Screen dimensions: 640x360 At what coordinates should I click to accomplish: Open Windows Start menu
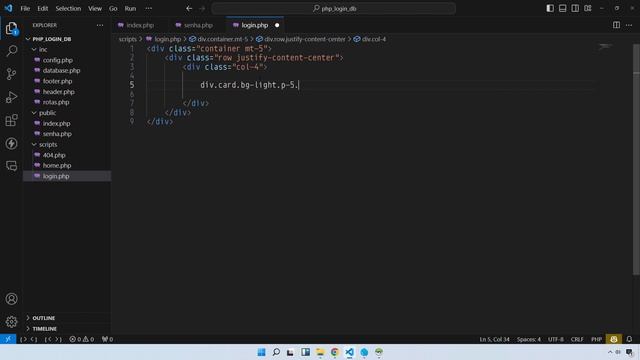click(262, 352)
